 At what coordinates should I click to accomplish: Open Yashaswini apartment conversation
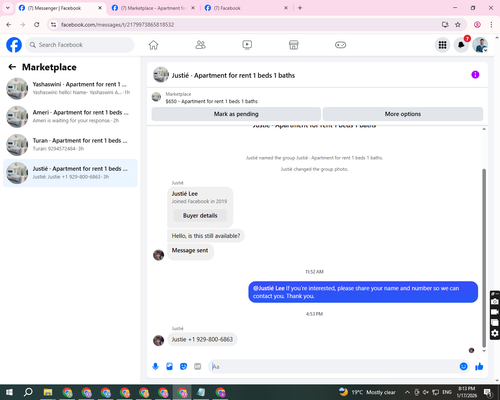click(x=70, y=88)
